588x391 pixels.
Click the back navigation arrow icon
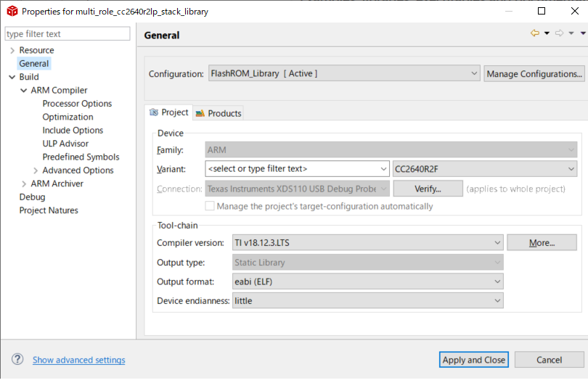point(535,33)
